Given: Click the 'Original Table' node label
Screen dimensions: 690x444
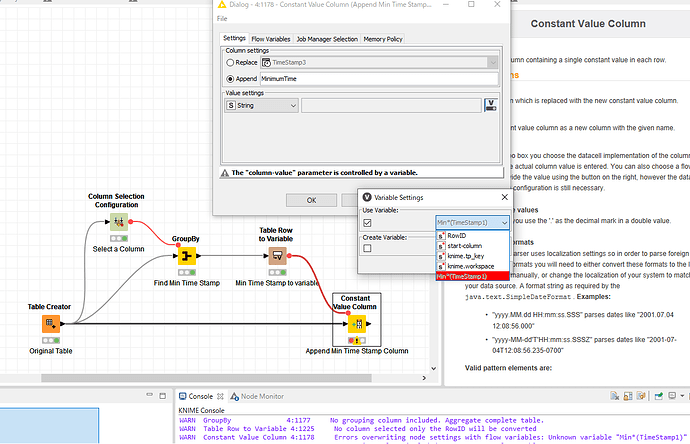Looking at the screenshot, I should click(x=51, y=351).
